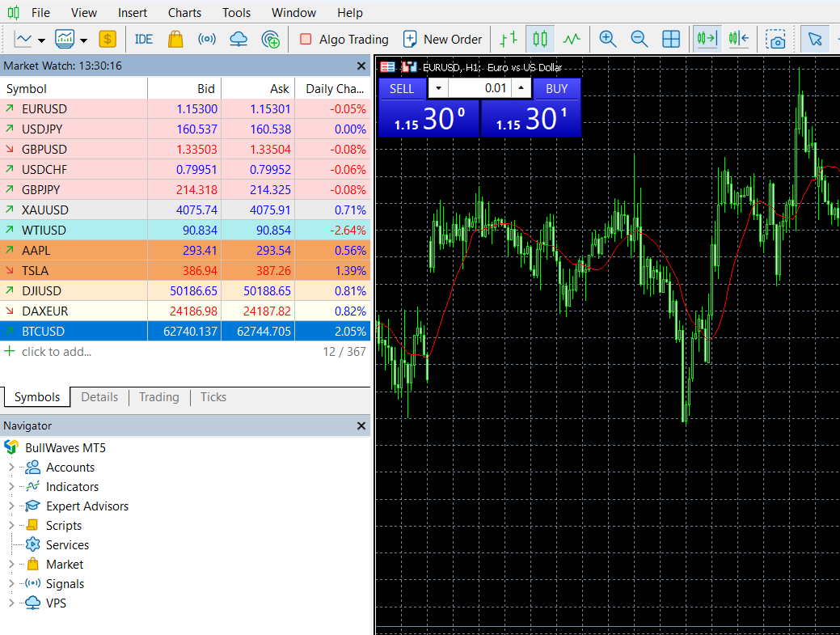Expand the VPS tree node

pyautogui.click(x=11, y=603)
